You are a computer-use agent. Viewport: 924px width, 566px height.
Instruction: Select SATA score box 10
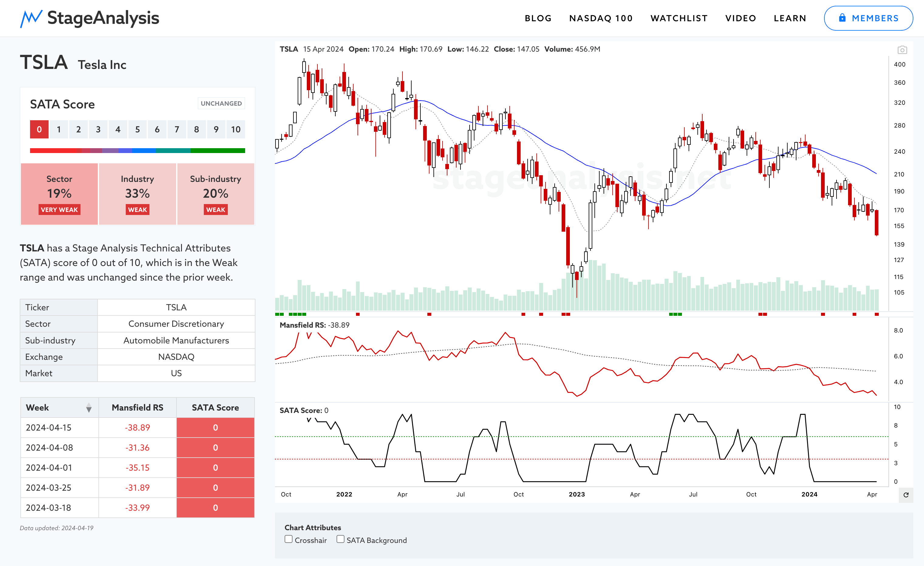click(236, 129)
